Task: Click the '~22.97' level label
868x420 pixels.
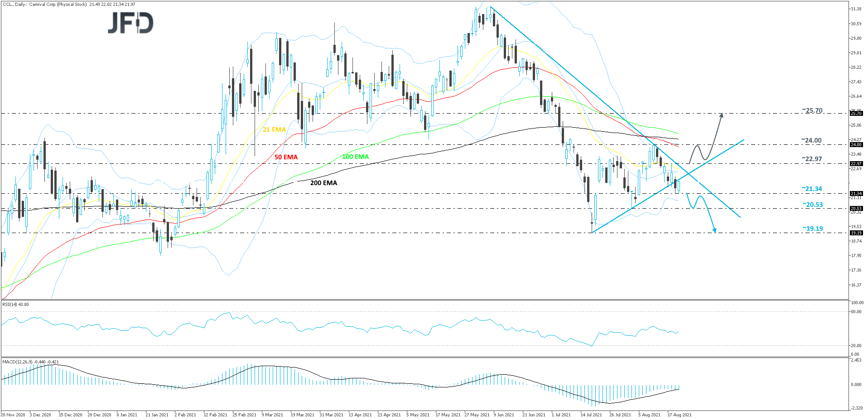Action: coord(811,159)
